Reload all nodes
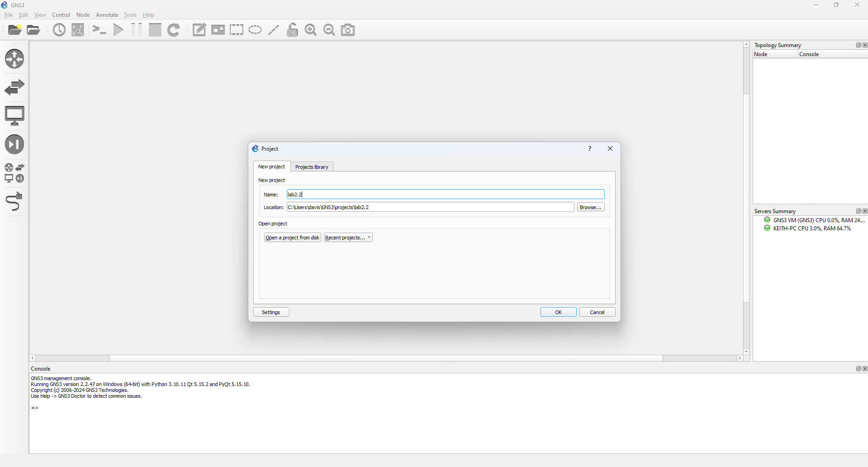The image size is (868, 467). click(174, 30)
